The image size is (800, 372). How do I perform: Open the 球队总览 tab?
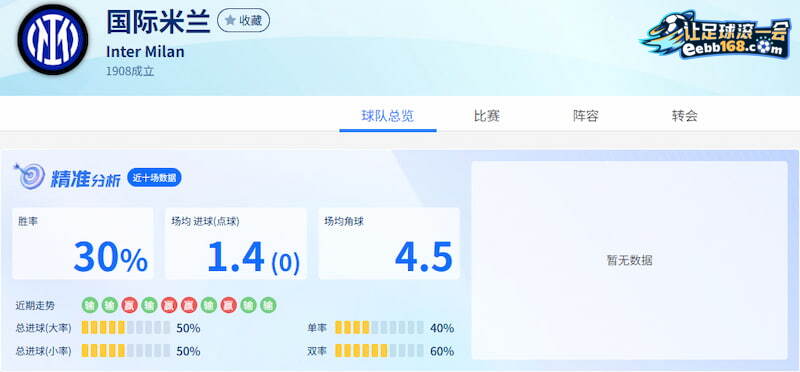point(388,116)
